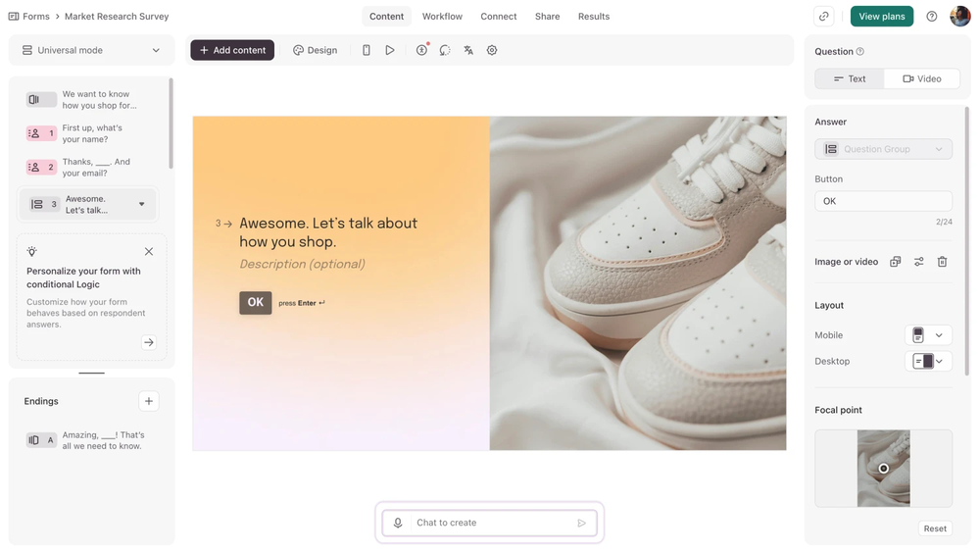The width and height of the screenshot is (980, 553).
Task: Adjust image settings sliders icon
Action: [x=919, y=262]
